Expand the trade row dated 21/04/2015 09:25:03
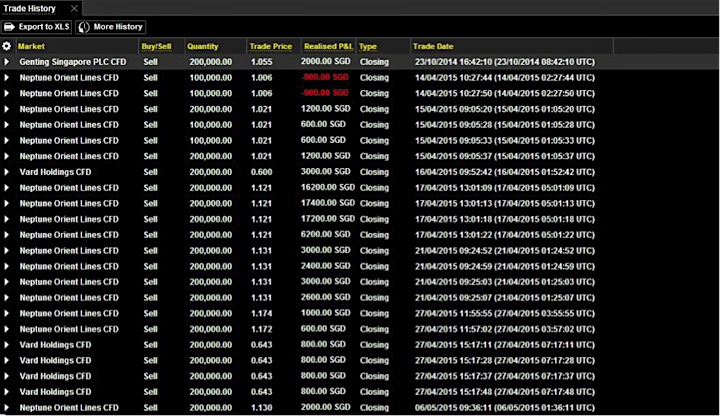The height and width of the screenshot is (416, 720). pos(6,282)
